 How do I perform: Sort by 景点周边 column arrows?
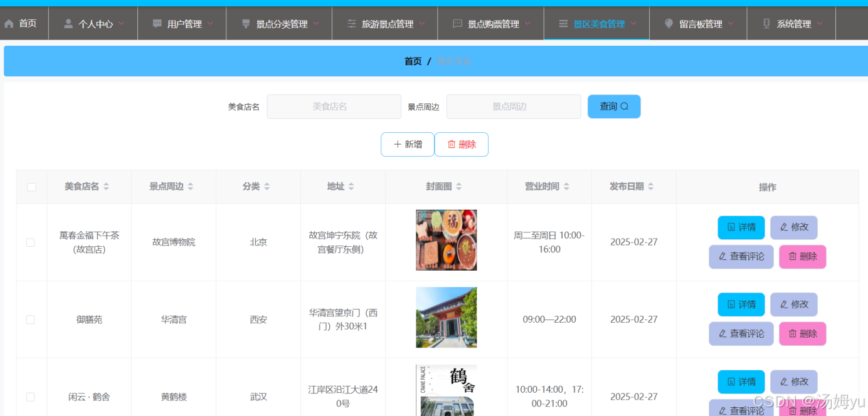point(191,187)
